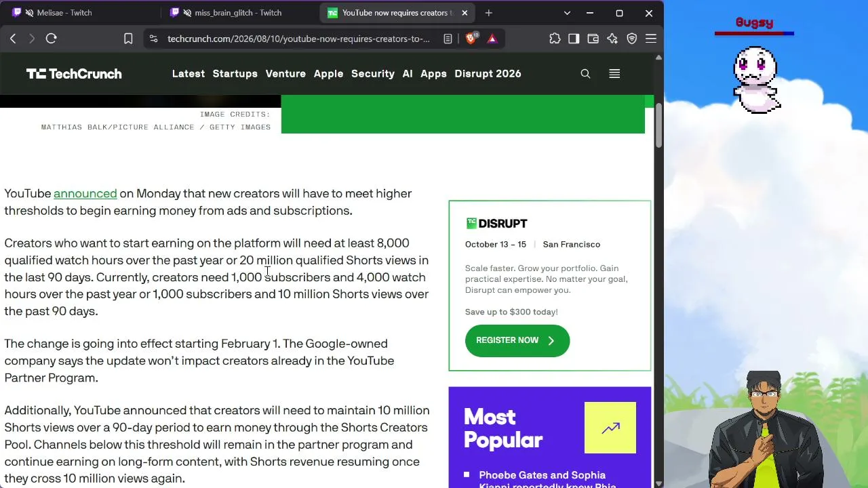Open the Disrupt 2026 page

pos(488,74)
